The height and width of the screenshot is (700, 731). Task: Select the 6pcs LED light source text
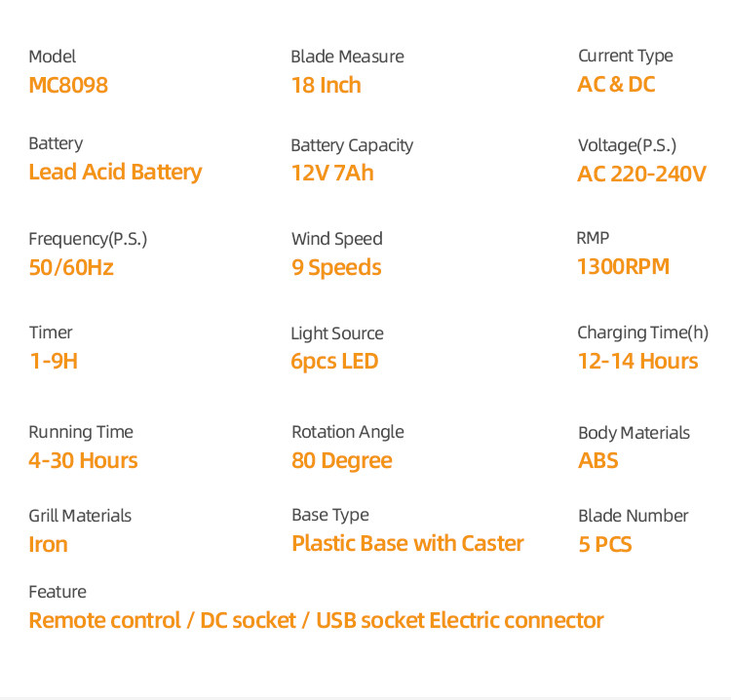pyautogui.click(x=334, y=363)
